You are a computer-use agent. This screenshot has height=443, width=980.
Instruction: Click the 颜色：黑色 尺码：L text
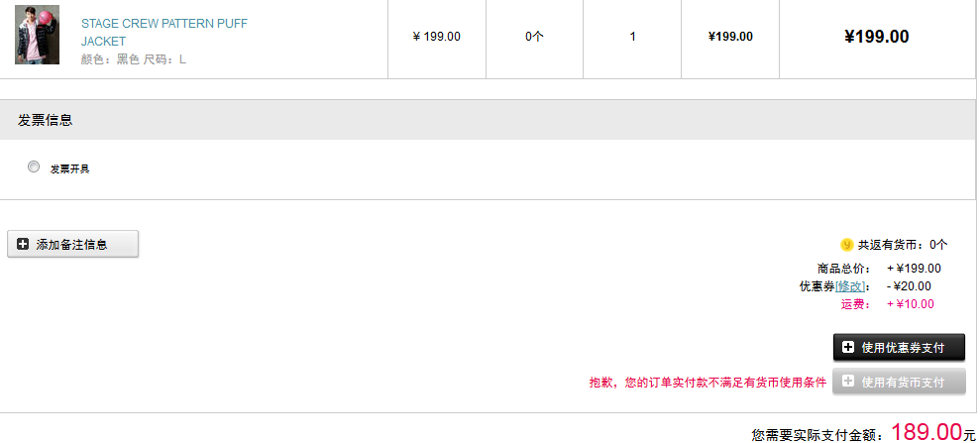(x=133, y=60)
